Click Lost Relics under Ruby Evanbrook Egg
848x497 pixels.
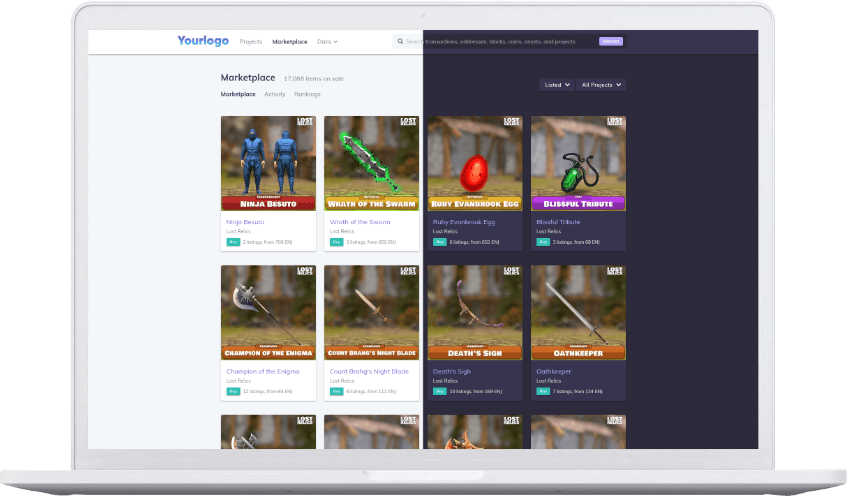pos(445,231)
